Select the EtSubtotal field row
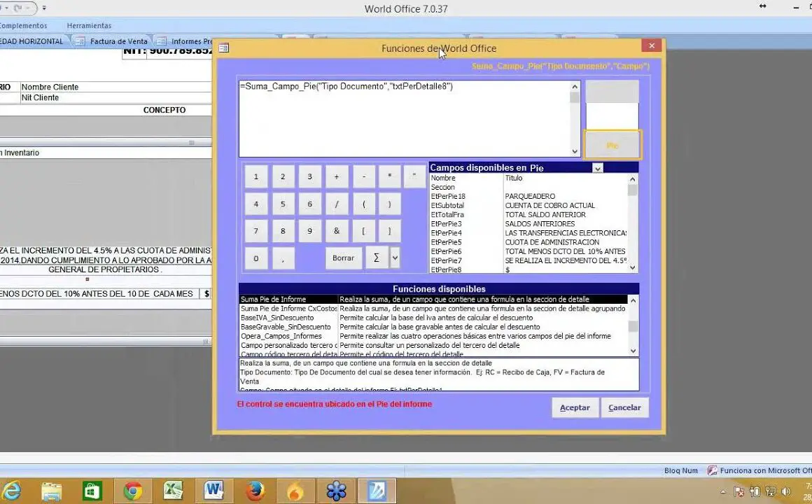Viewport: 812px width, 504px height. [x=528, y=206]
